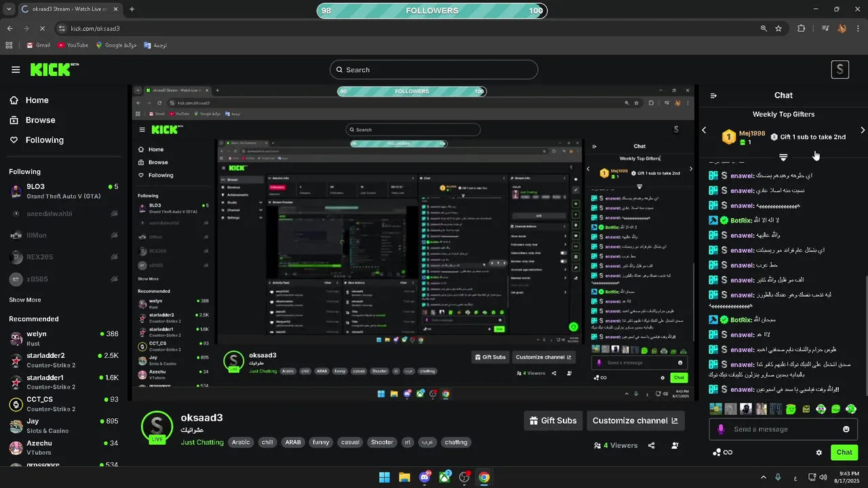Show previous Weekly Top Gifters entry
This screenshot has width=868, height=488.
tap(704, 130)
